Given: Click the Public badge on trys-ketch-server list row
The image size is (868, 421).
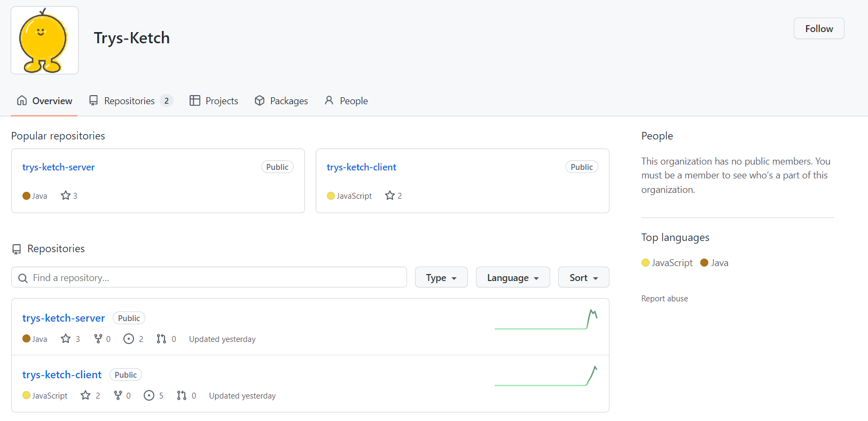Looking at the screenshot, I should click(129, 318).
